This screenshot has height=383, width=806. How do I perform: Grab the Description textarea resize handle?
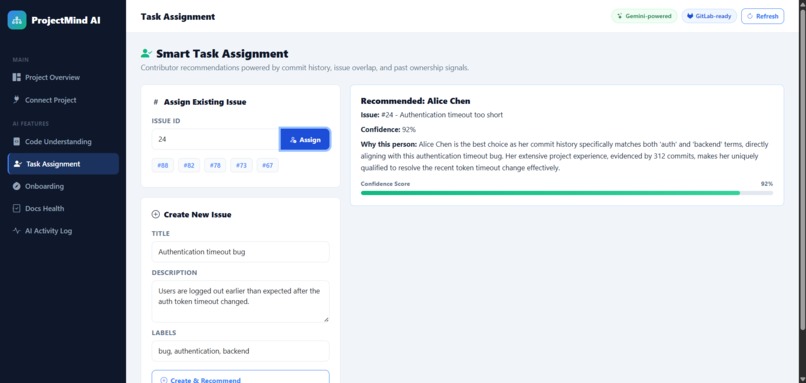pyautogui.click(x=326, y=319)
